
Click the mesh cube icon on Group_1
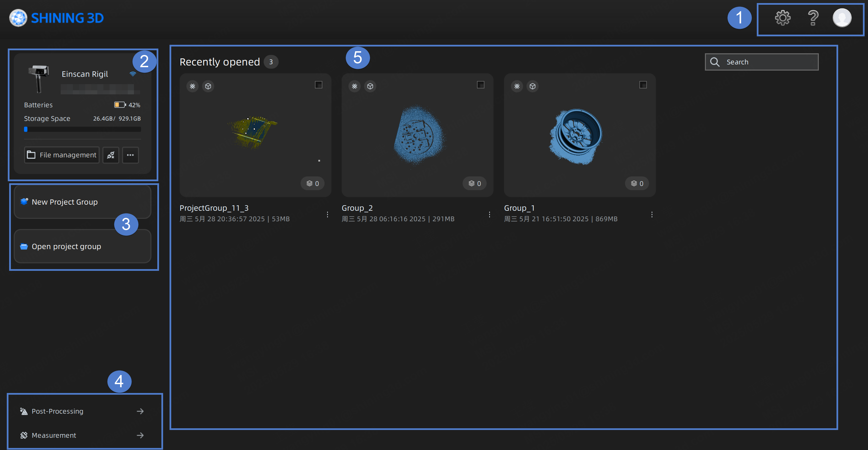(x=533, y=86)
